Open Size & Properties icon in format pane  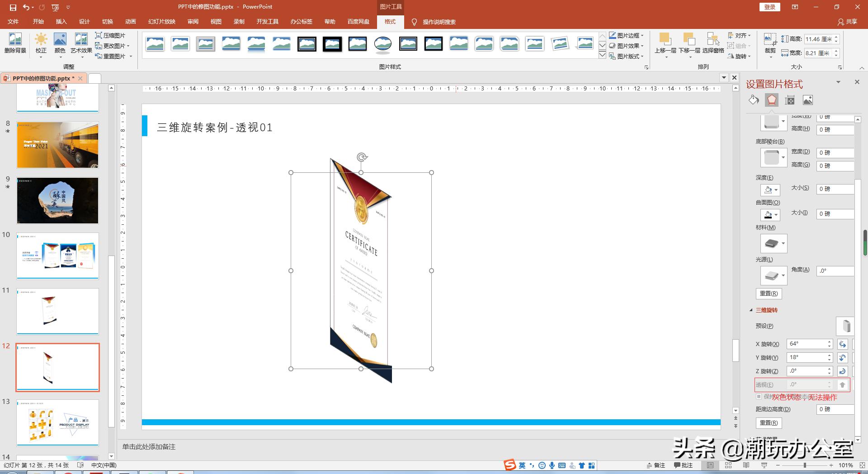click(x=790, y=100)
